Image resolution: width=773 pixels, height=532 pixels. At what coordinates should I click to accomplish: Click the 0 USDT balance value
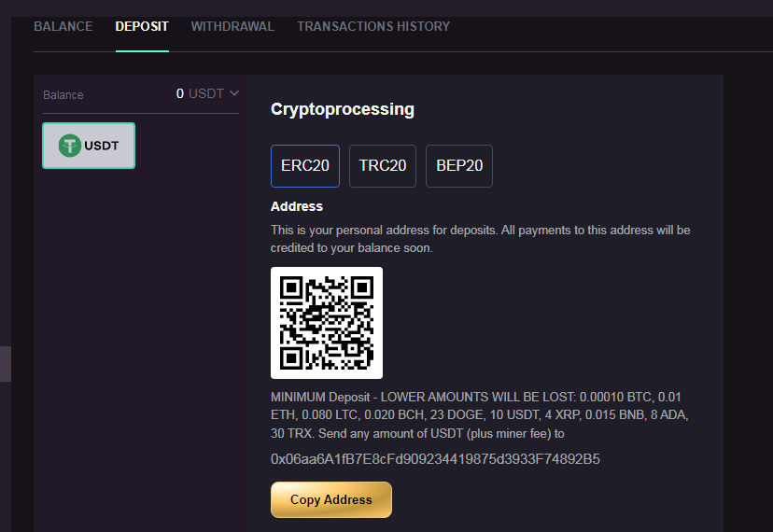click(x=201, y=93)
